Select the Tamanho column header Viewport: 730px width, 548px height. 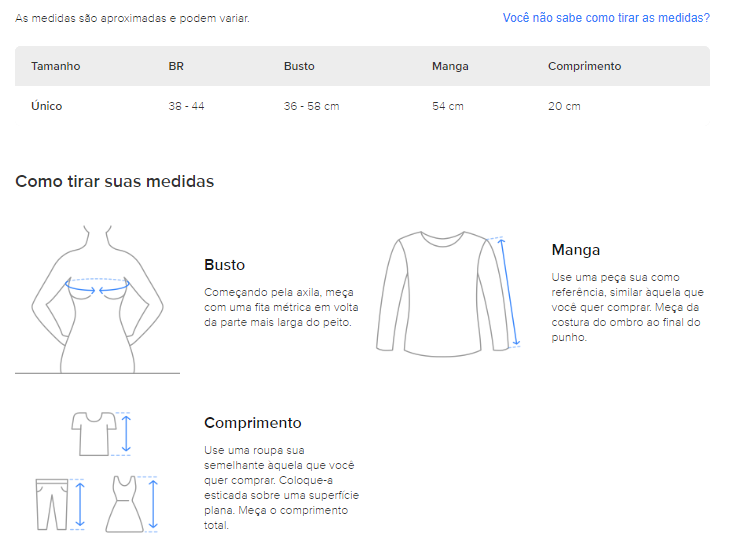click(55, 66)
